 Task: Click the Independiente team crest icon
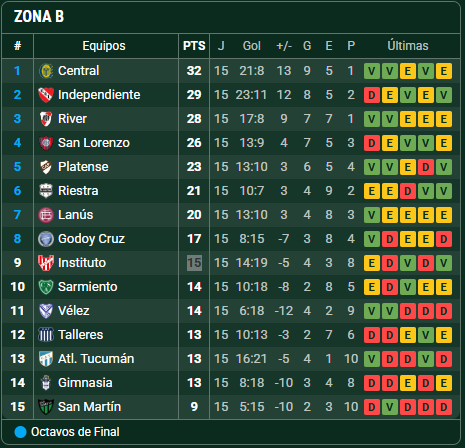click(46, 95)
